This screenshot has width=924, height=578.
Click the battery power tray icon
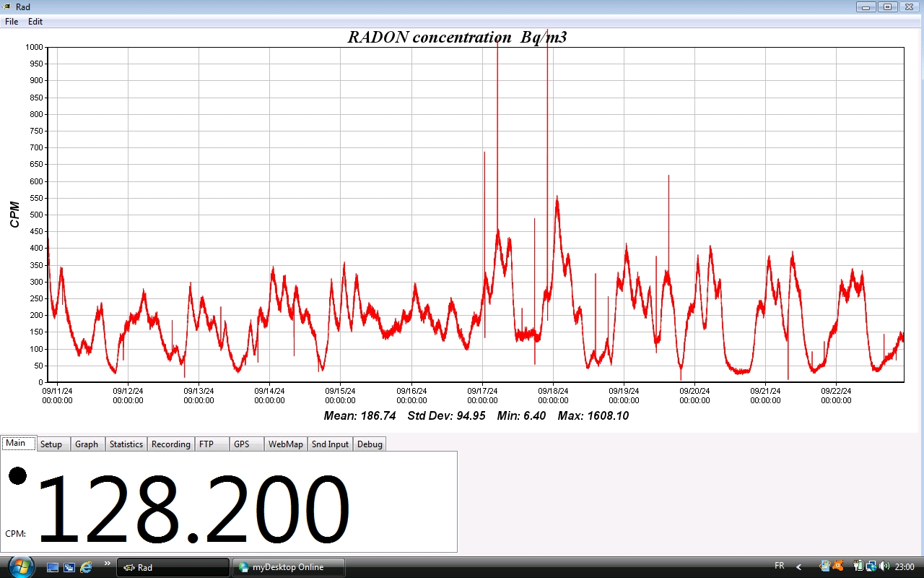point(858,566)
